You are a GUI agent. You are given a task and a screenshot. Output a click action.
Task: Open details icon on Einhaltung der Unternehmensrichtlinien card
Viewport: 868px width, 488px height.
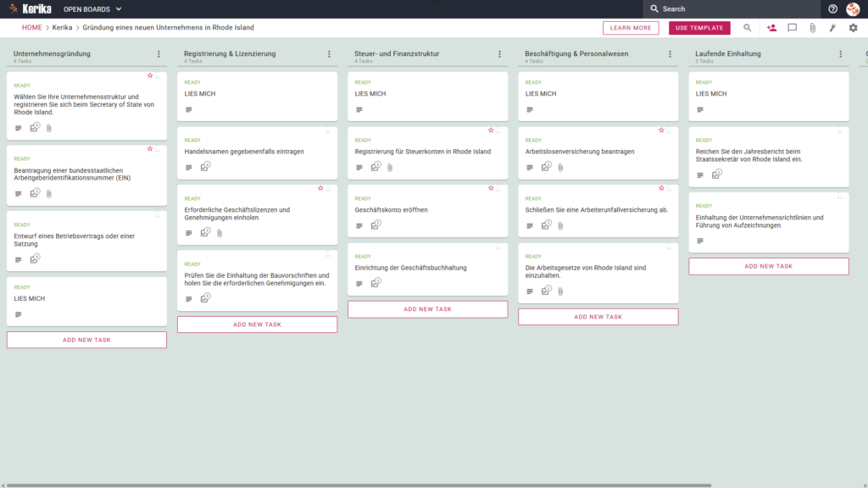(x=700, y=241)
